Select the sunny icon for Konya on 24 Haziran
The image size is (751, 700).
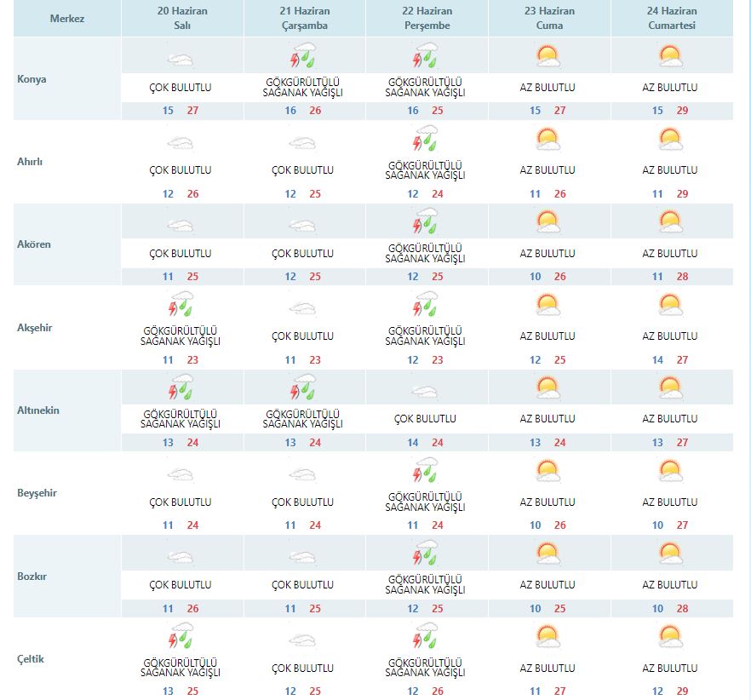pyautogui.click(x=669, y=55)
